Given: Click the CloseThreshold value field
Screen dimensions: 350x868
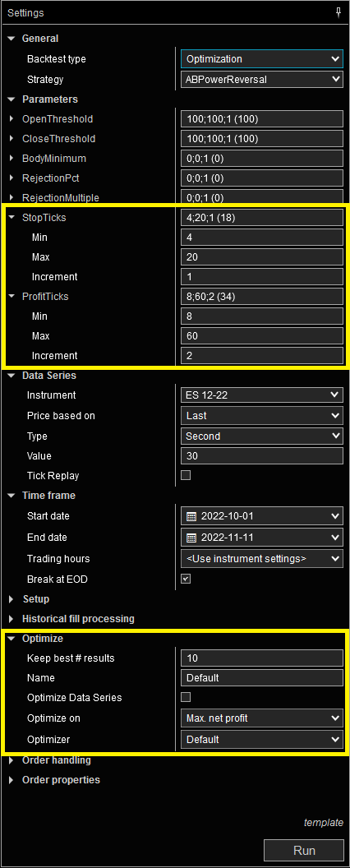Looking at the screenshot, I should [262, 139].
